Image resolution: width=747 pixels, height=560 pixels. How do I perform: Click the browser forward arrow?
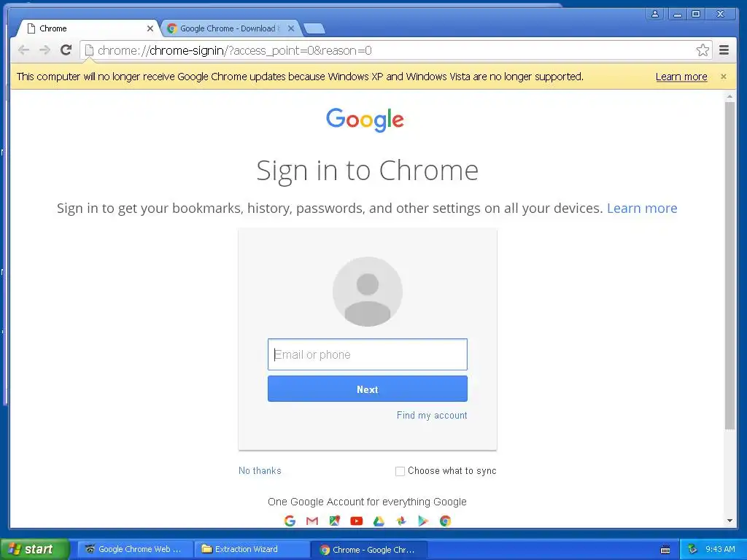pyautogui.click(x=44, y=50)
